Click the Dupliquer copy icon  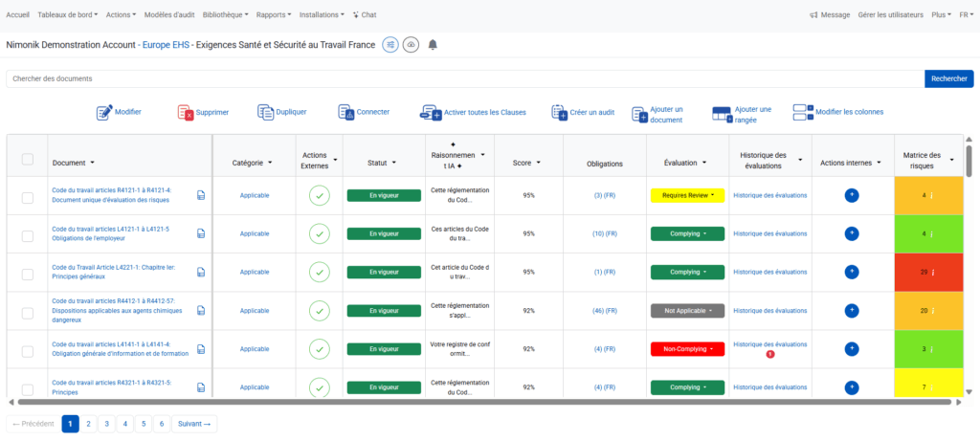pyautogui.click(x=266, y=113)
